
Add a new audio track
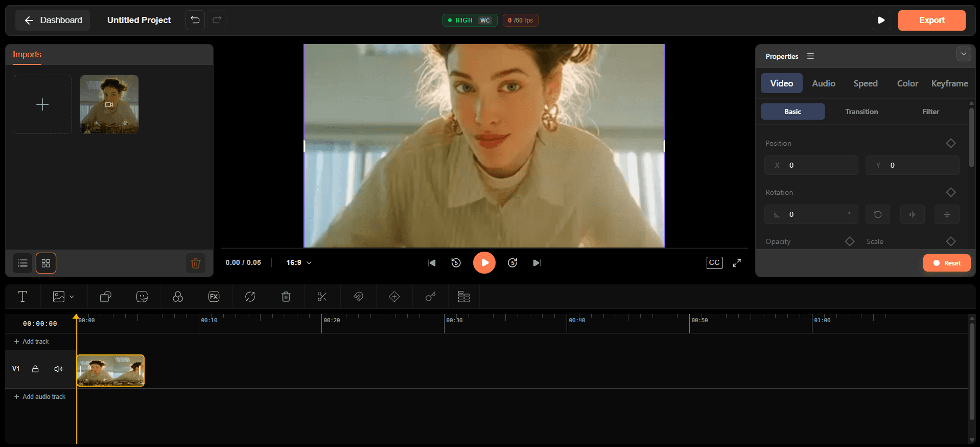click(x=40, y=397)
